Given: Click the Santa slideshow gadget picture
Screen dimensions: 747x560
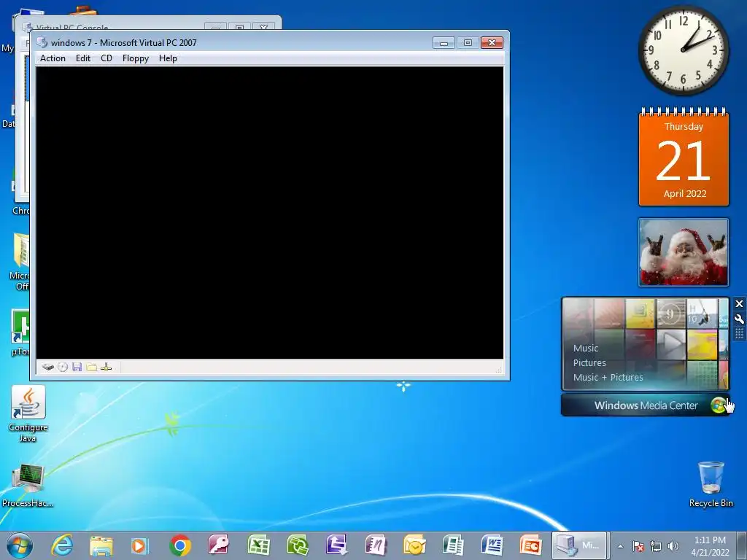Looking at the screenshot, I should 684,252.
